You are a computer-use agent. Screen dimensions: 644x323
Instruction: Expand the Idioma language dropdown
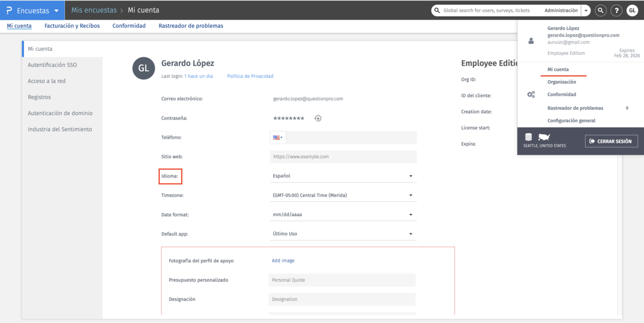click(343, 176)
